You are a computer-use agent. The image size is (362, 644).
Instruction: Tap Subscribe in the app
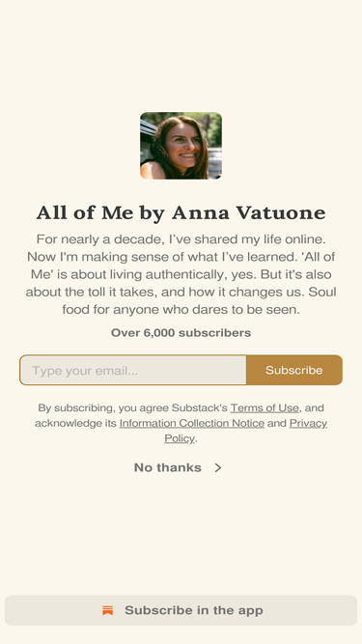click(181, 610)
